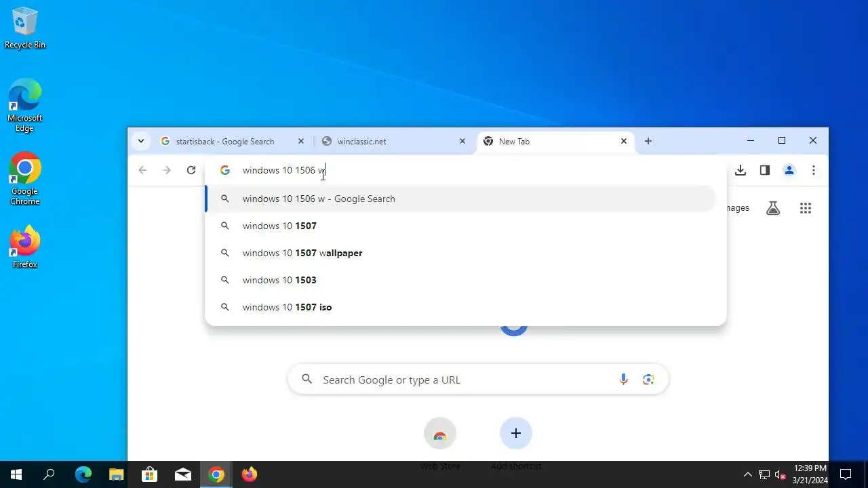This screenshot has height=488, width=868.
Task: Choose suggestion 'windows 10 1507 wallpaper'
Action: pyautogui.click(x=460, y=253)
